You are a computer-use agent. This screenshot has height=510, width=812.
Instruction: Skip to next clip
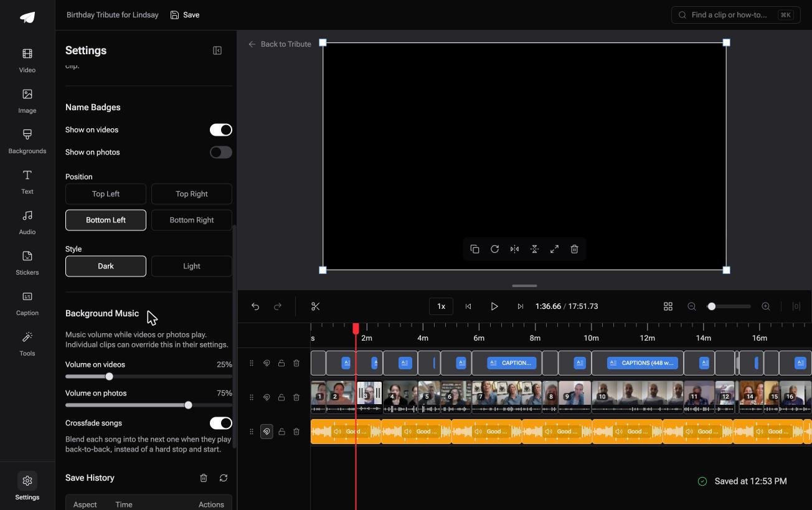coord(521,306)
